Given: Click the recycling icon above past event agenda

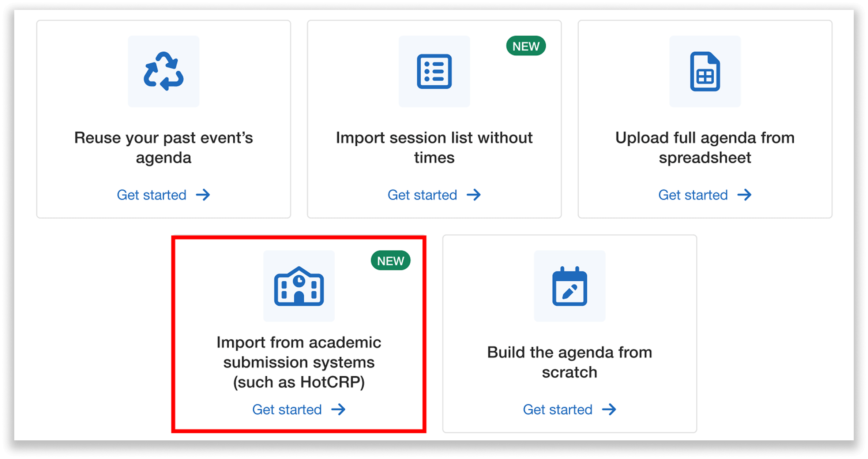Looking at the screenshot, I should (x=163, y=71).
